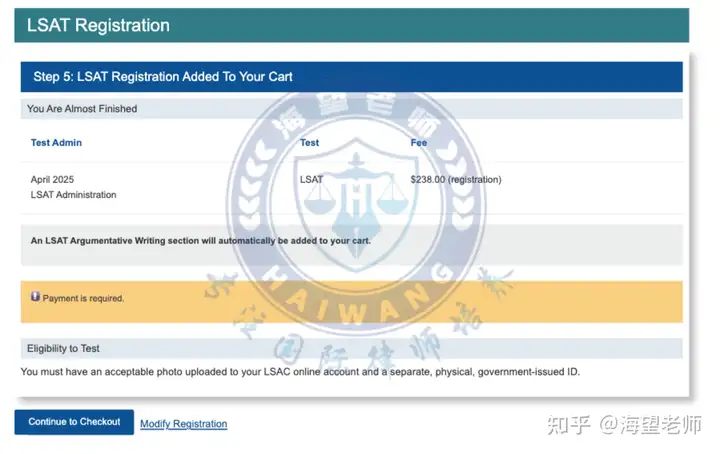This screenshot has height=454, width=720.
Task: Click the Eligibility to Test heading
Action: (63, 348)
